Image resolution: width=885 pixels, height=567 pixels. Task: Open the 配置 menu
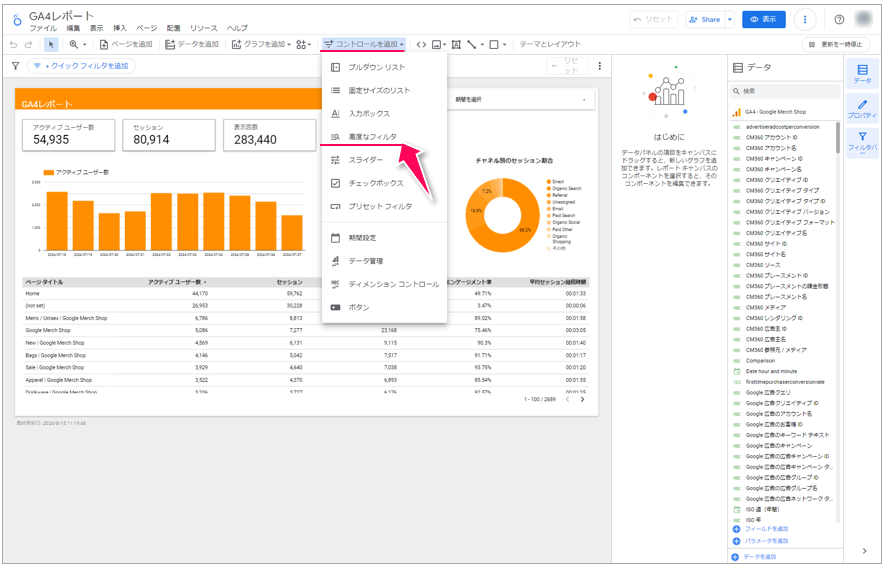coord(173,28)
